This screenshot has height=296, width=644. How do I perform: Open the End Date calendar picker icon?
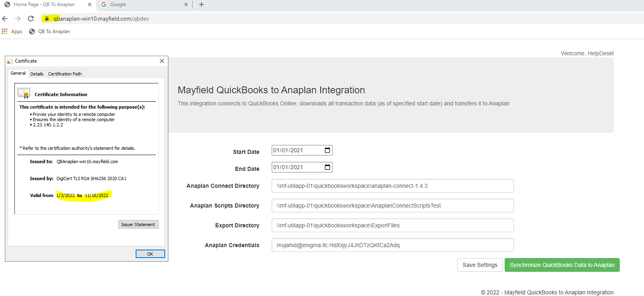(x=327, y=167)
